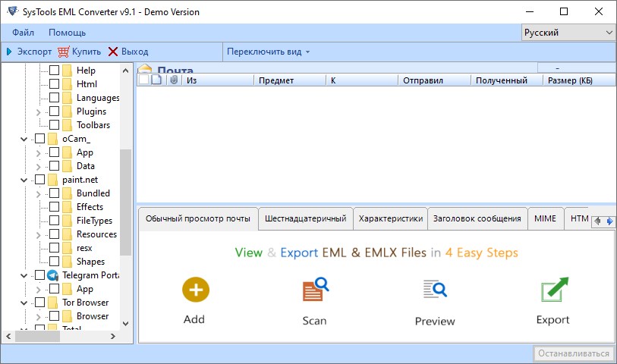Click the attachment paperclip column icon
The image size is (617, 364).
click(x=174, y=80)
